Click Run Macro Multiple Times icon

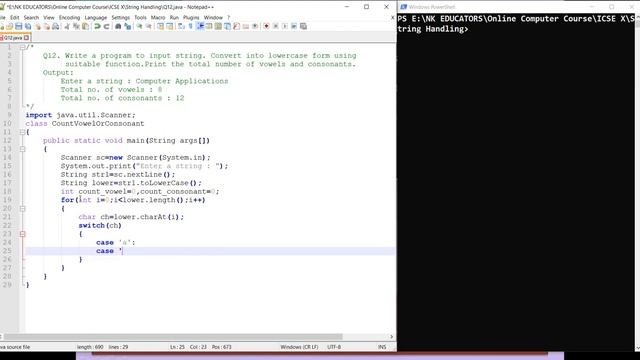(x=294, y=27)
